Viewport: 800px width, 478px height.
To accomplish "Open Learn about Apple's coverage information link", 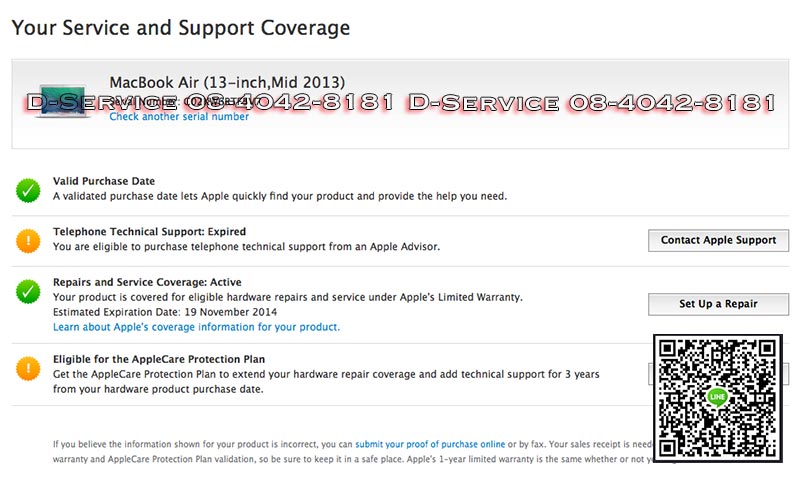I will 196,327.
